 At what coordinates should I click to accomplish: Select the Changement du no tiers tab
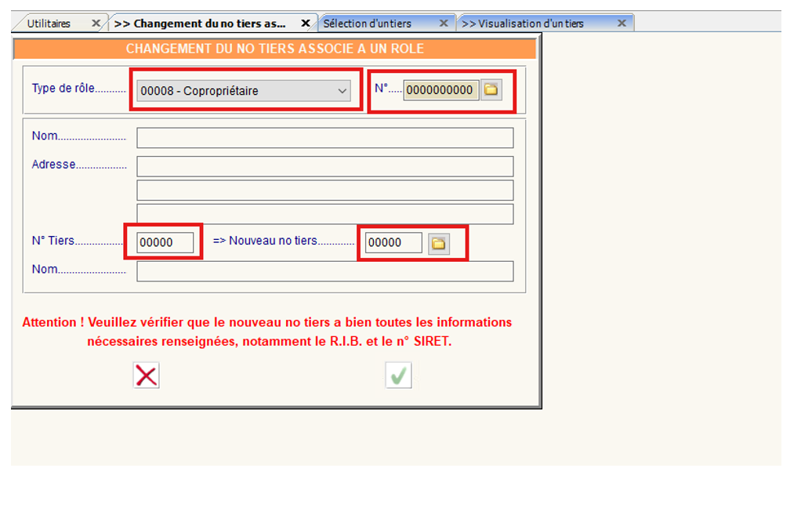tap(200, 24)
